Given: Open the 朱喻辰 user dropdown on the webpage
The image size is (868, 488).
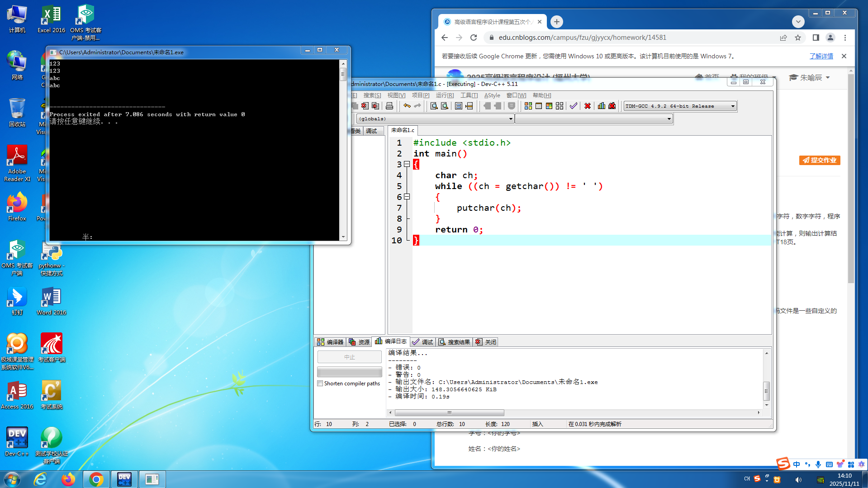Looking at the screenshot, I should (810, 78).
